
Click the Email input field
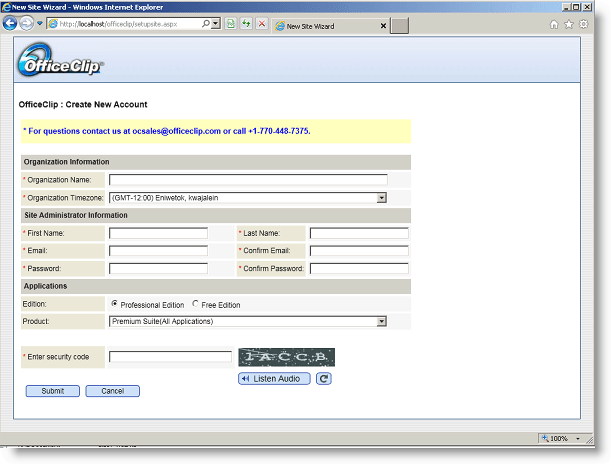[158, 251]
